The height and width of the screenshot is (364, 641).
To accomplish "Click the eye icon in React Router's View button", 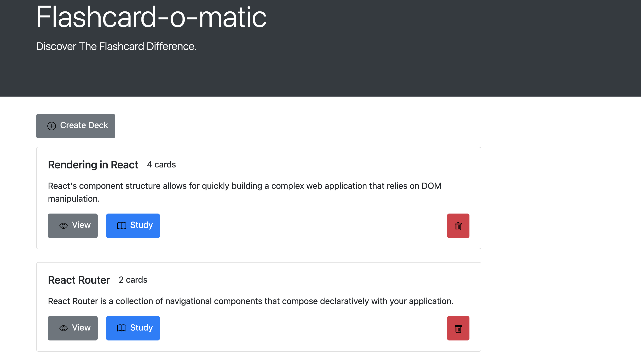I will (63, 328).
